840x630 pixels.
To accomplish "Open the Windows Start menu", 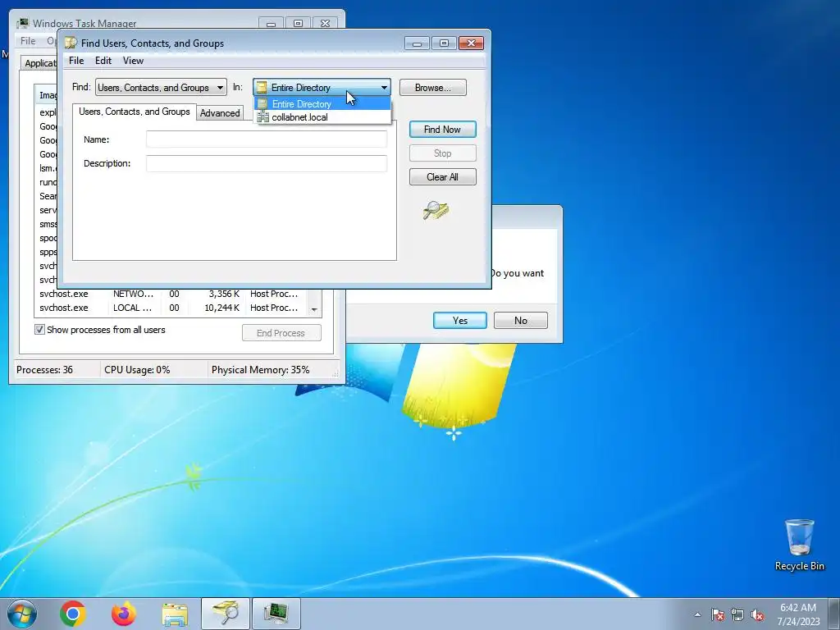I will pos(21,614).
